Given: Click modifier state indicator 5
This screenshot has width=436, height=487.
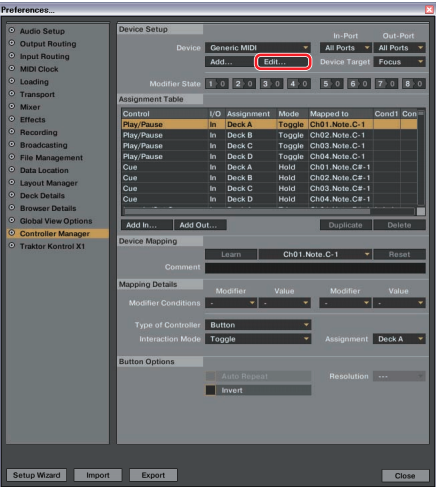Looking at the screenshot, I should coord(331,84).
